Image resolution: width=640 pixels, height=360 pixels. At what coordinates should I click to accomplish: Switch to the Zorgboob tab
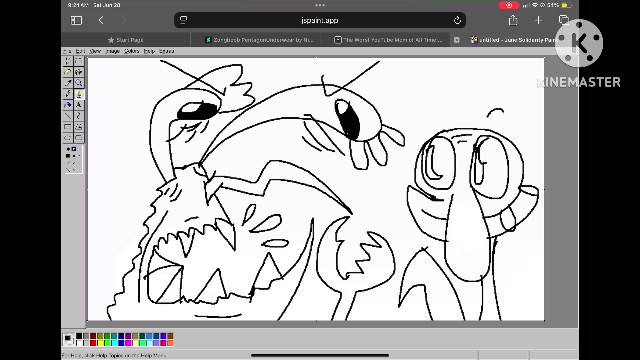(260, 40)
